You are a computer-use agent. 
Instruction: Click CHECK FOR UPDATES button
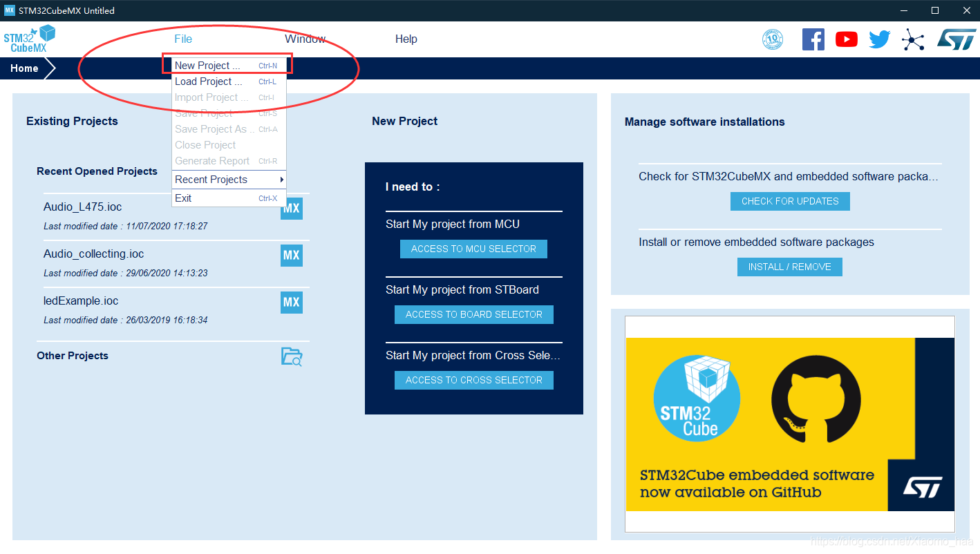pyautogui.click(x=790, y=202)
